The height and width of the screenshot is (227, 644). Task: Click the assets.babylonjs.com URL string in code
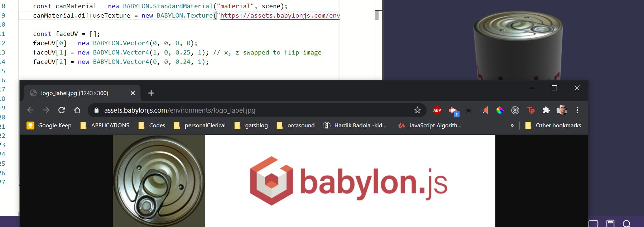coord(280,15)
